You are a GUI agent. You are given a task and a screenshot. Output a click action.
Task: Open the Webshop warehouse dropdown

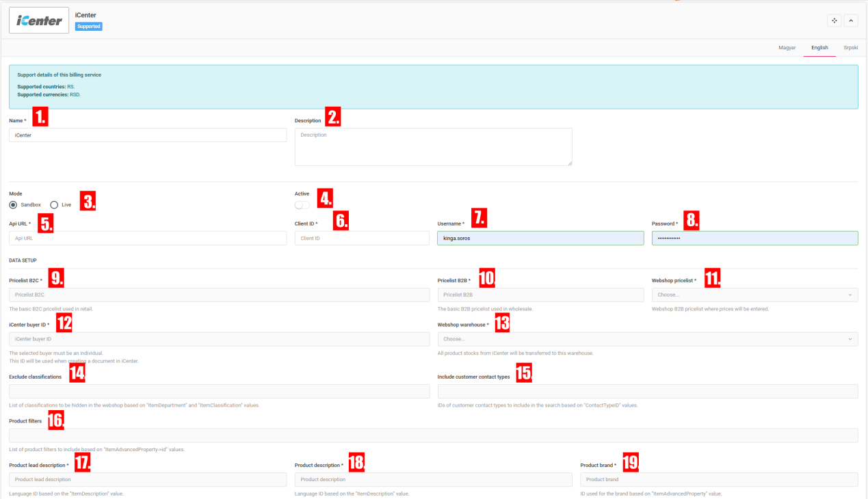(647, 339)
